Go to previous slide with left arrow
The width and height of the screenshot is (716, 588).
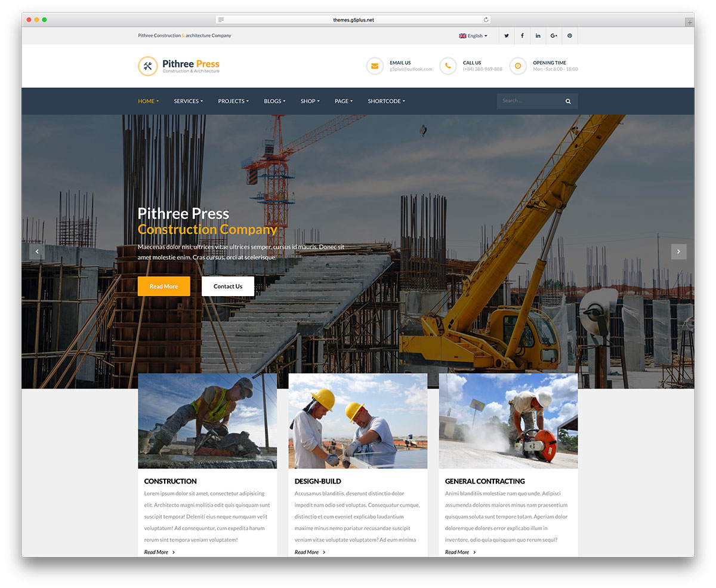pyautogui.click(x=37, y=252)
